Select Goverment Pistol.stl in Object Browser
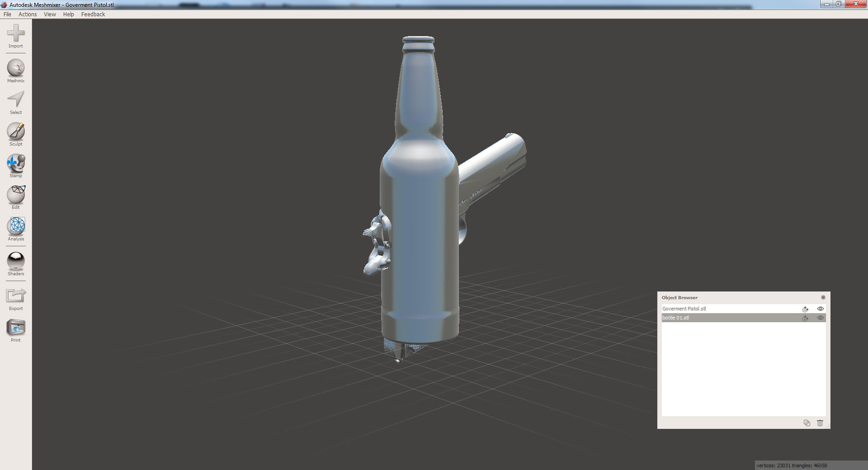868x470 pixels. coord(744,309)
